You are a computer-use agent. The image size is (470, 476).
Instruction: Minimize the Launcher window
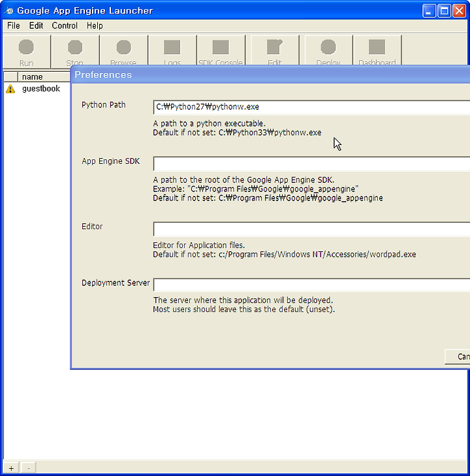429,11
